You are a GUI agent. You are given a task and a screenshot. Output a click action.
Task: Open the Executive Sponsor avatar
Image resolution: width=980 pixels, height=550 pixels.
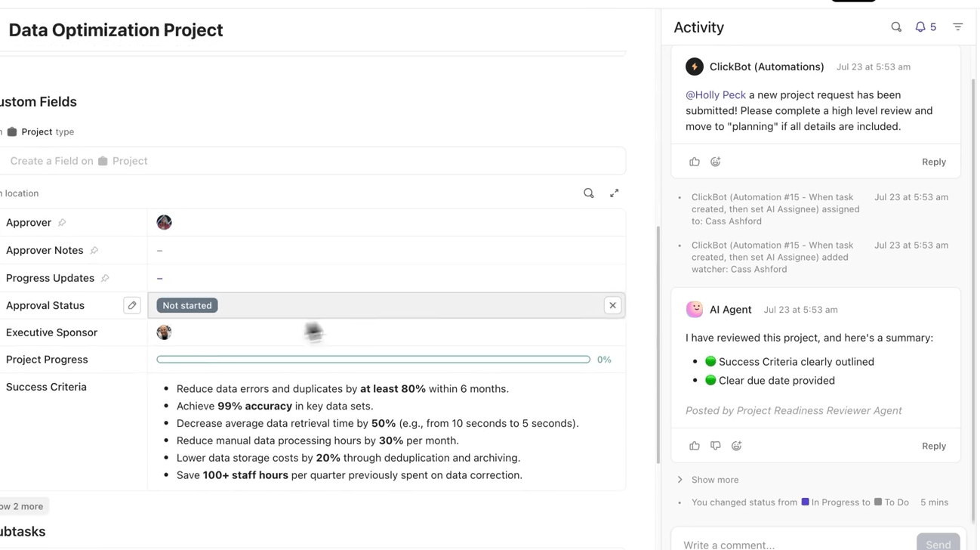pos(164,332)
